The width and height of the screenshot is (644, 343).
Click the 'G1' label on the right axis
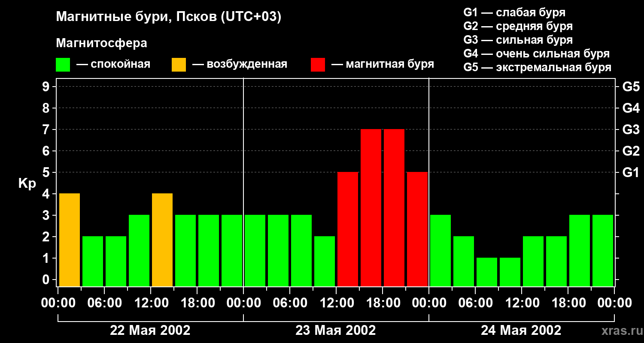pyautogui.click(x=631, y=172)
